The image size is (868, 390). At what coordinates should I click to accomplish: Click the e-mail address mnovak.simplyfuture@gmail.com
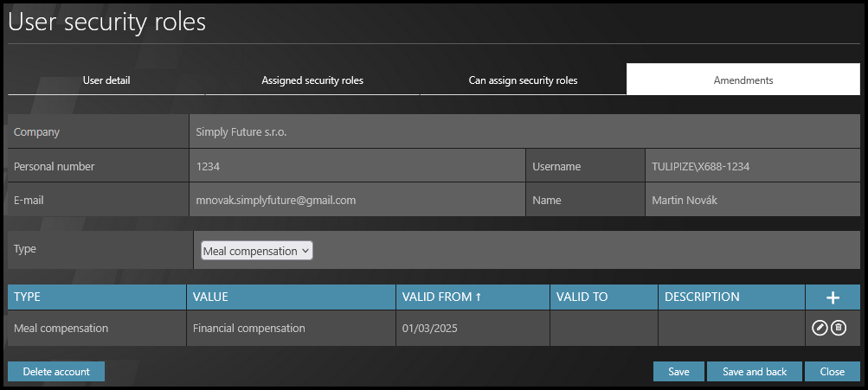click(x=276, y=200)
